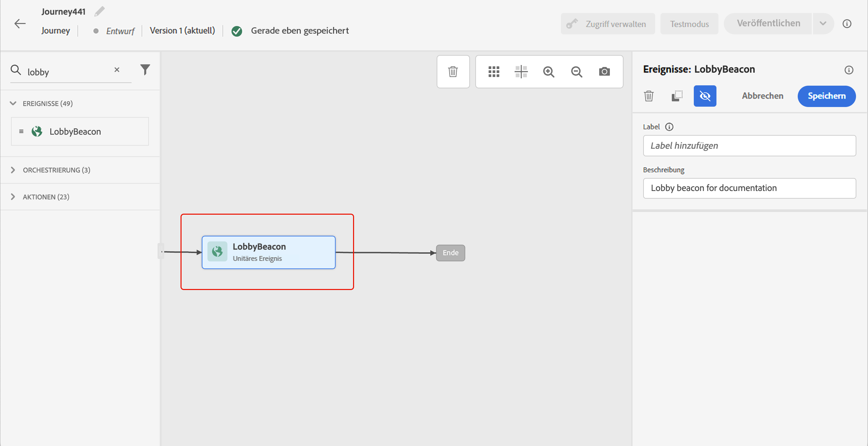Take a canvas screenshot with camera icon

[x=604, y=71]
